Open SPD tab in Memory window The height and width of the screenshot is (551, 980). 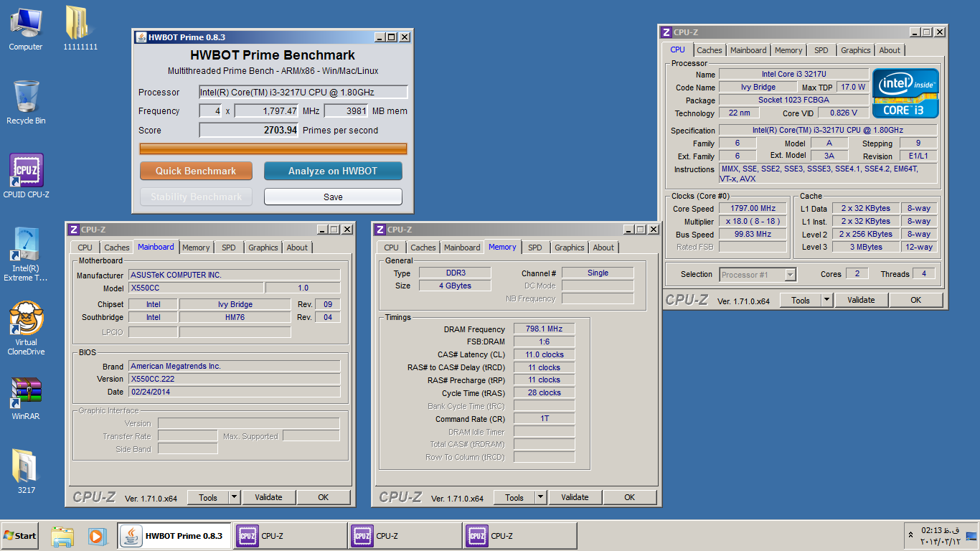tap(535, 248)
